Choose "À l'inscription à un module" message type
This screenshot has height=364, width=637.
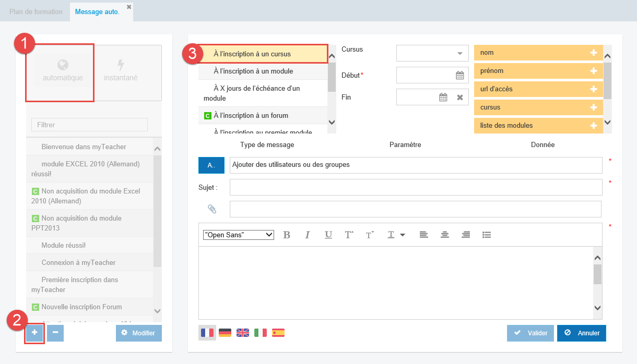pyautogui.click(x=253, y=71)
